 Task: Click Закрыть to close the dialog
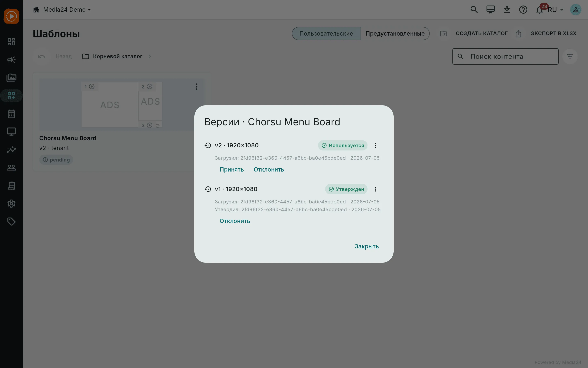367,246
